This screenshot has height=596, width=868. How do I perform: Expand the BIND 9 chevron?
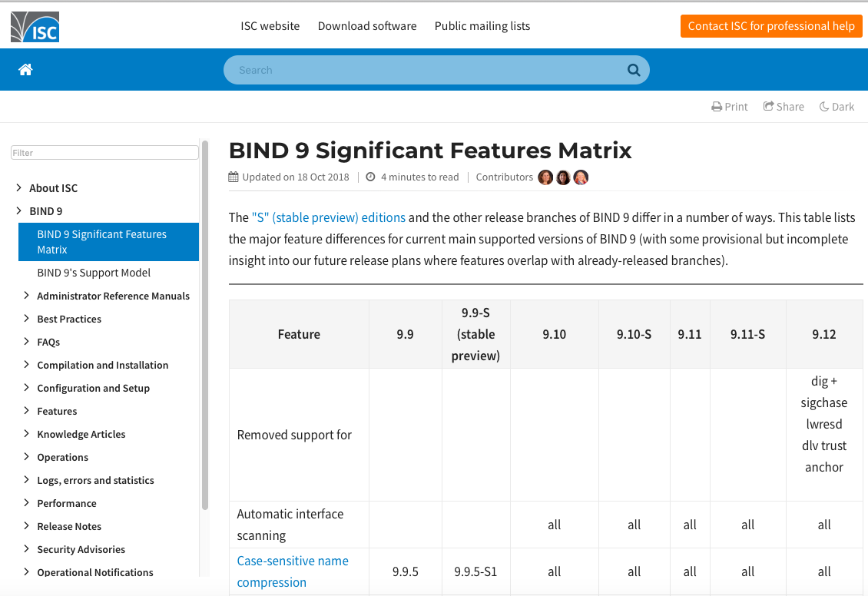[x=19, y=211]
